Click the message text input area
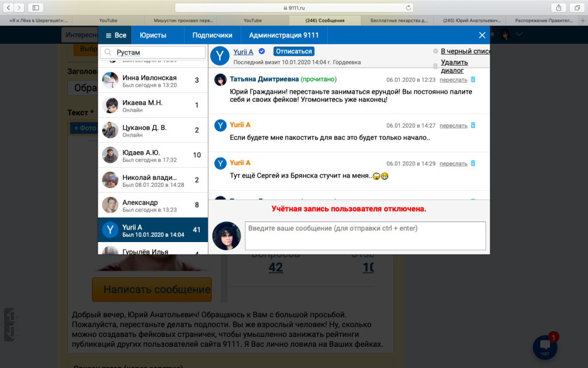 tap(365, 236)
